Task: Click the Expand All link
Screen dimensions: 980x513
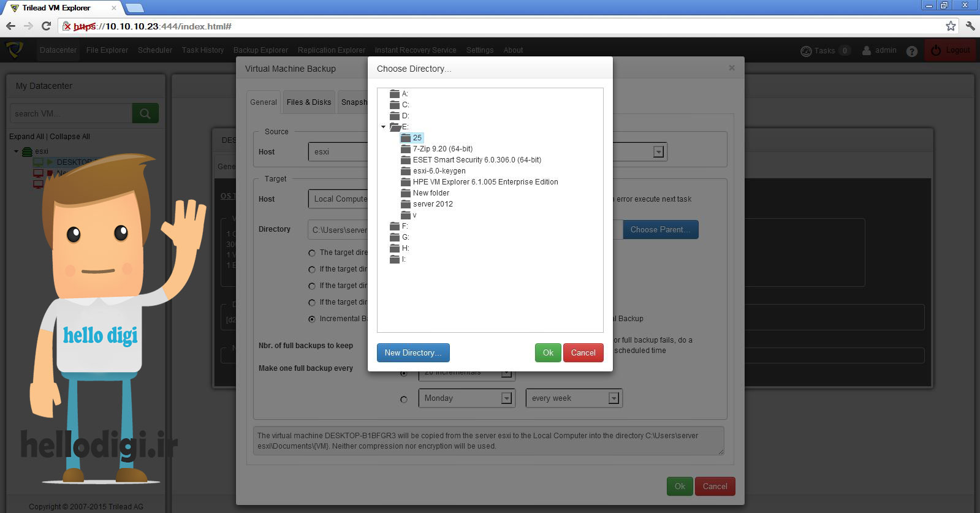Action: 26,137
